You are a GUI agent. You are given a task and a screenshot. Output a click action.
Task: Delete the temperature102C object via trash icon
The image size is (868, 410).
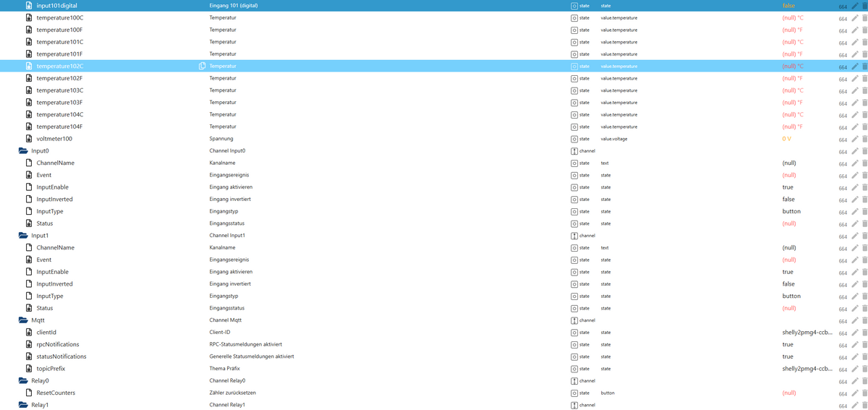pyautogui.click(x=864, y=67)
